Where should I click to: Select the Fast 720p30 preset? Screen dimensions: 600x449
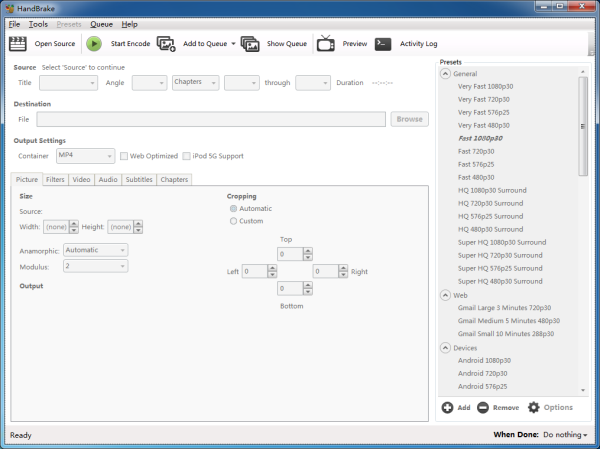pyautogui.click(x=476, y=152)
